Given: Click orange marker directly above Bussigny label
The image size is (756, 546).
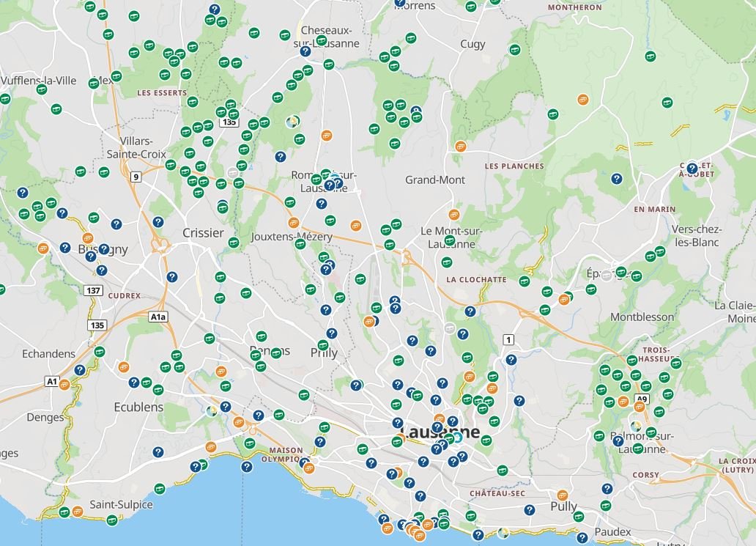Looking at the screenshot, I should point(88,237).
